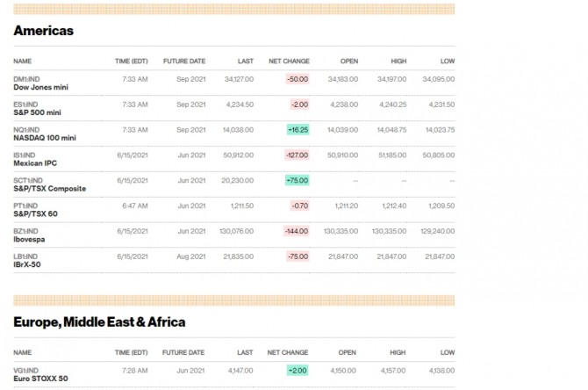The image size is (588, 390).
Task: Open the S&P/TSX Composite link
Action: point(49,189)
